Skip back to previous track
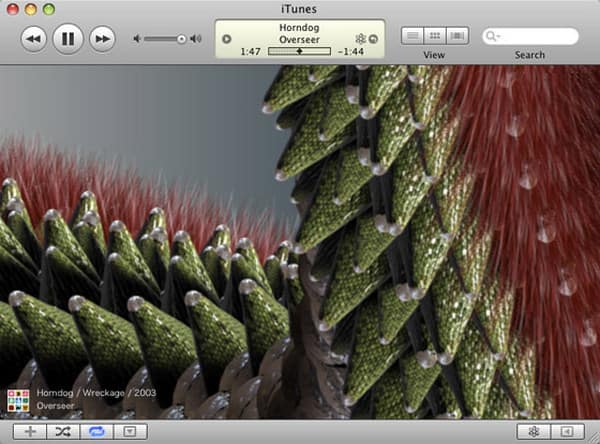This screenshot has width=600, height=444. coord(34,39)
